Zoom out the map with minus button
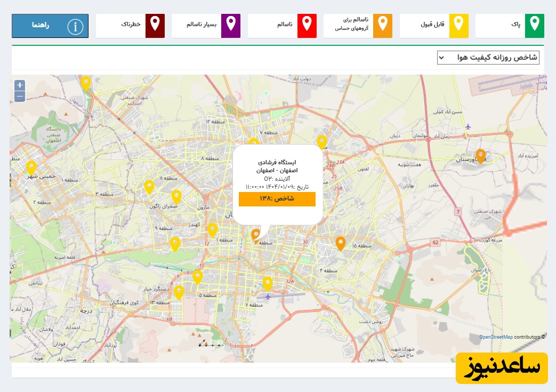556x392 pixels. [x=20, y=97]
